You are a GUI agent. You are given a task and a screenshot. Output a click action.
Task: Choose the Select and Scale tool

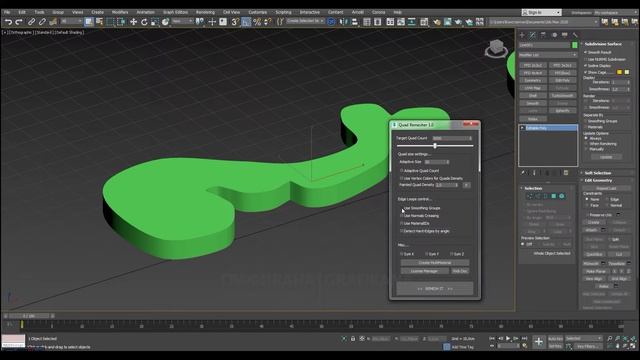[x=155, y=22]
